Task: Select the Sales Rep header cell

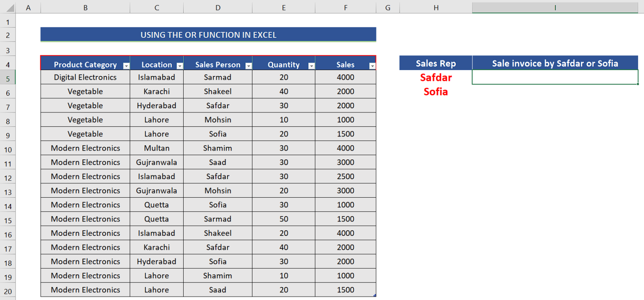Action: 436,63
